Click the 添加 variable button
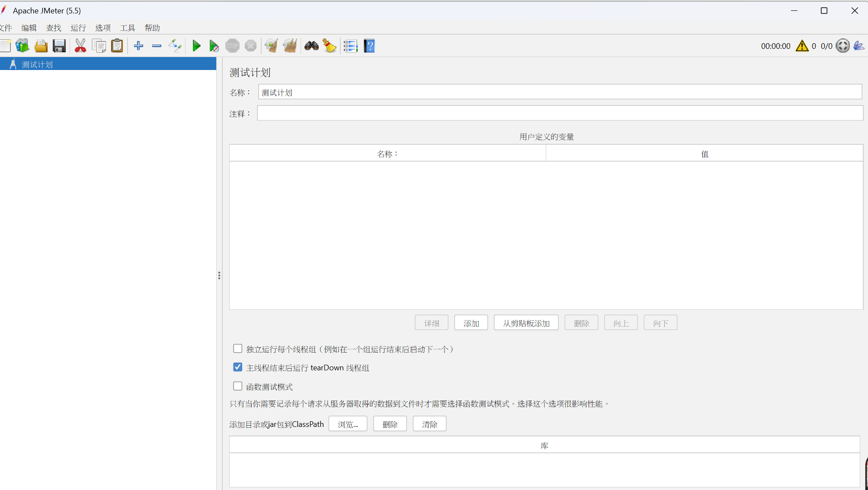 (x=471, y=323)
